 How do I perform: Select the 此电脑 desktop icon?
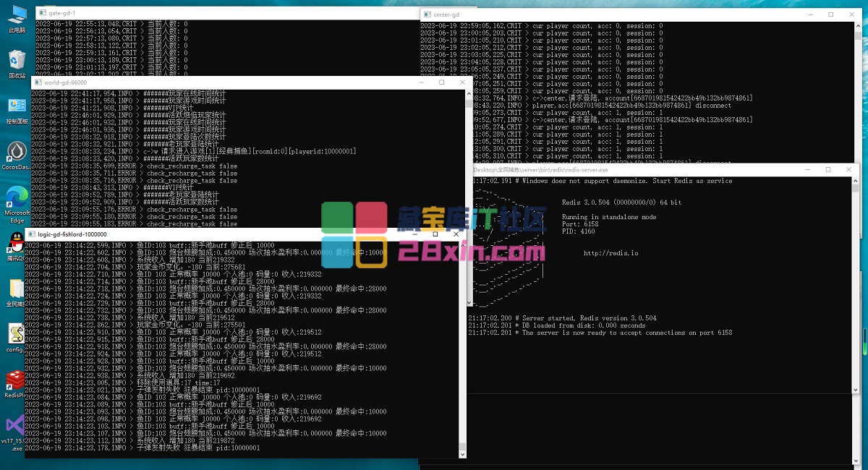17,20
